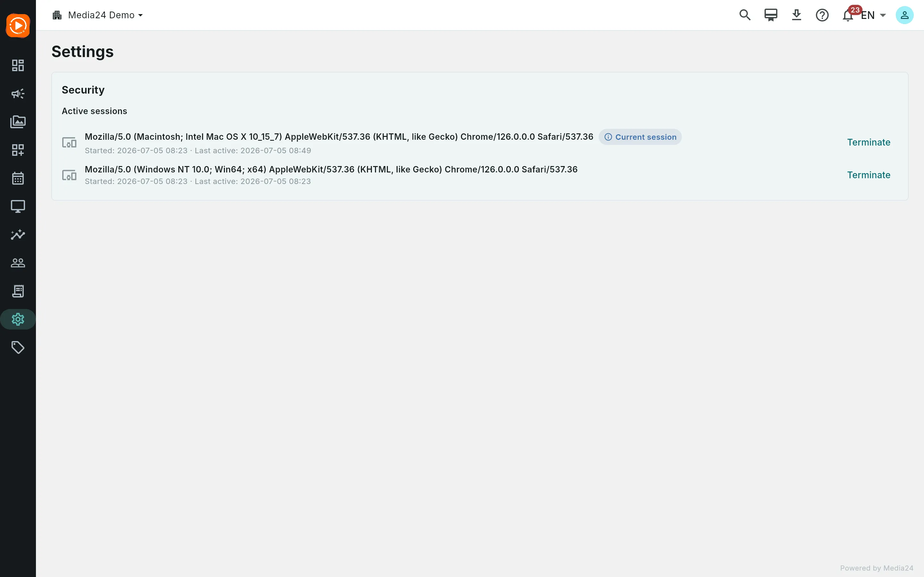The width and height of the screenshot is (924, 577).
Task: Open campaigns megaphone icon in sidebar
Action: click(x=18, y=94)
